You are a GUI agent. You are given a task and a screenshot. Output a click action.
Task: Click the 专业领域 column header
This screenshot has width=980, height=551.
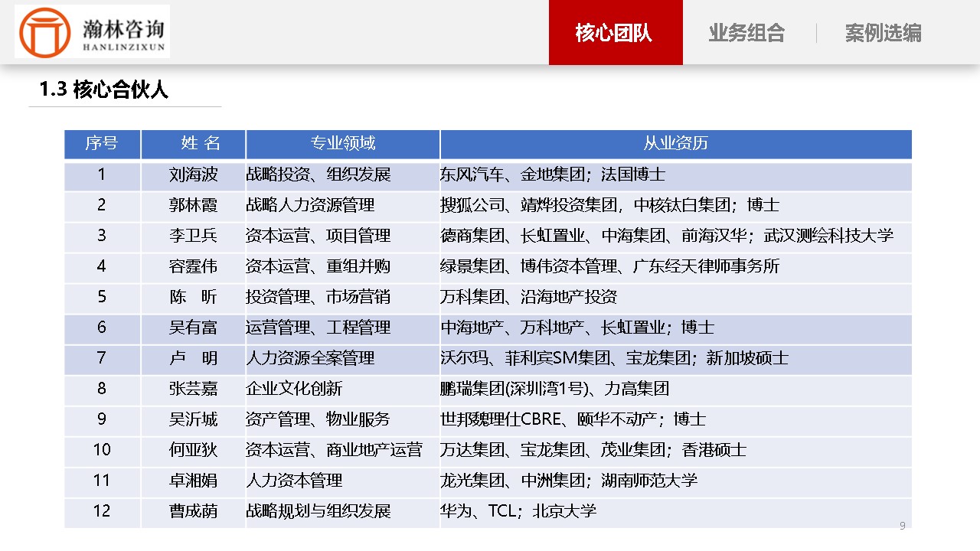pyautogui.click(x=343, y=144)
